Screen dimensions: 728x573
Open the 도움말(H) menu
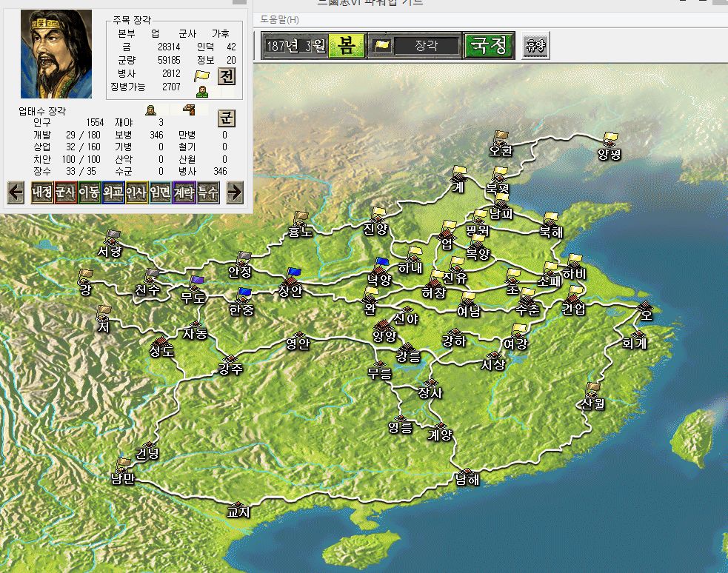(280, 19)
